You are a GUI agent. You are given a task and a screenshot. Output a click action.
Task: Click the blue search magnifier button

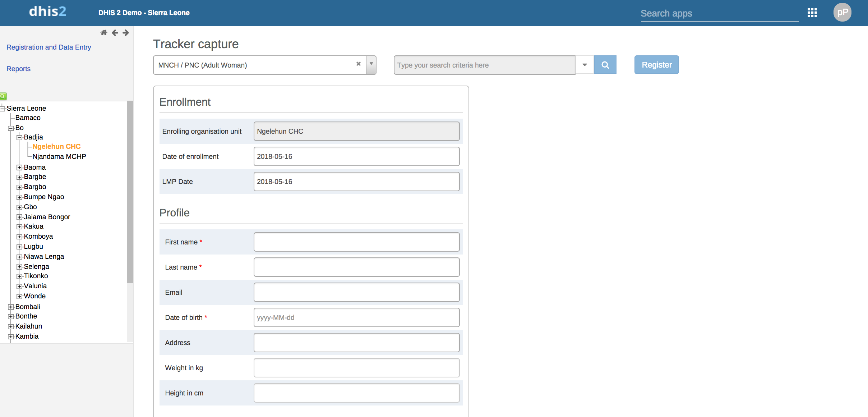(x=605, y=65)
